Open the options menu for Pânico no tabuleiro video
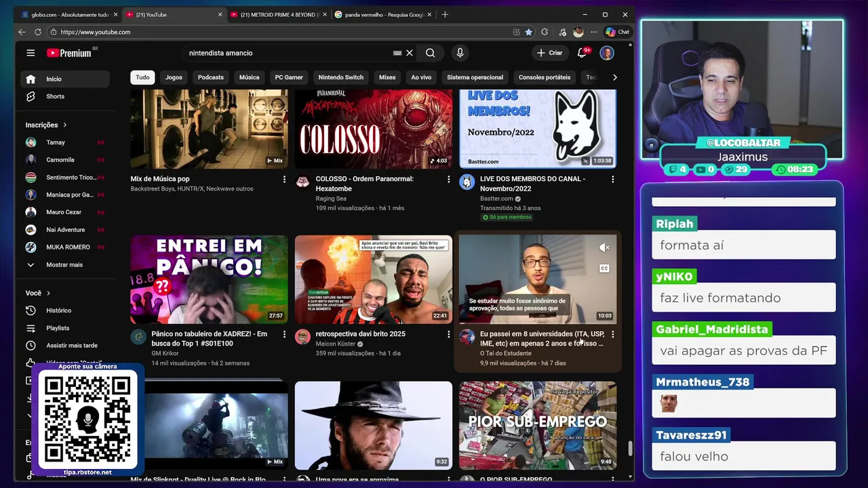Image resolution: width=868 pixels, height=488 pixels. click(x=284, y=335)
